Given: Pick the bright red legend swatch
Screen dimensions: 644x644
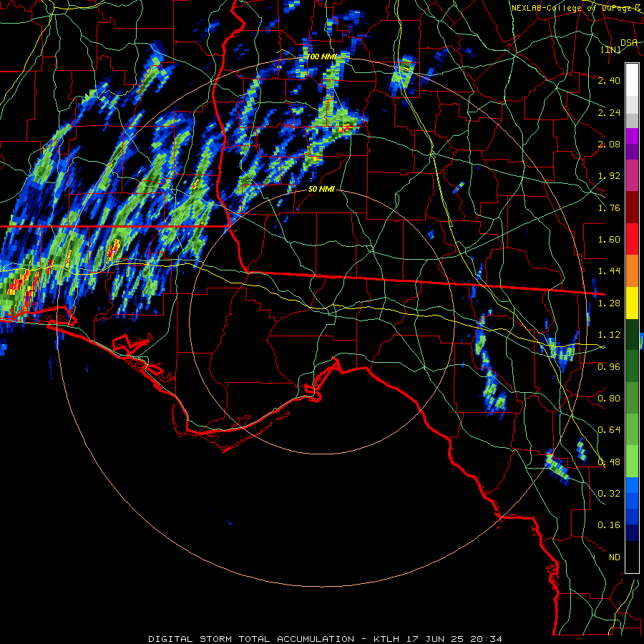Looking at the screenshot, I should [632, 239].
